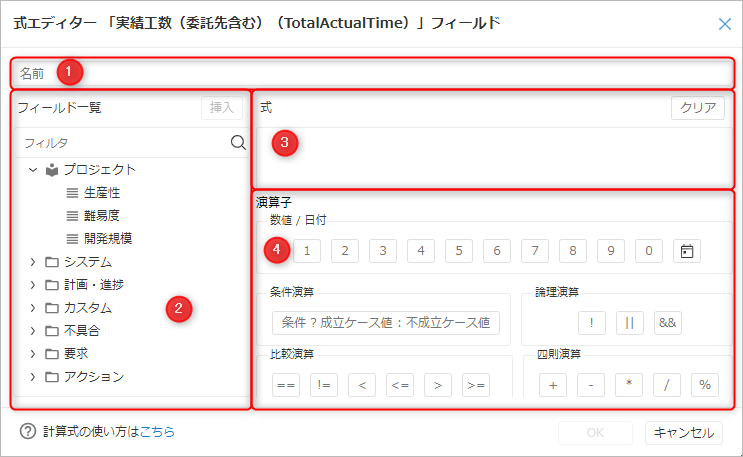Collapse the プロジェクト tree node
The width and height of the screenshot is (743, 457).
[x=33, y=170]
